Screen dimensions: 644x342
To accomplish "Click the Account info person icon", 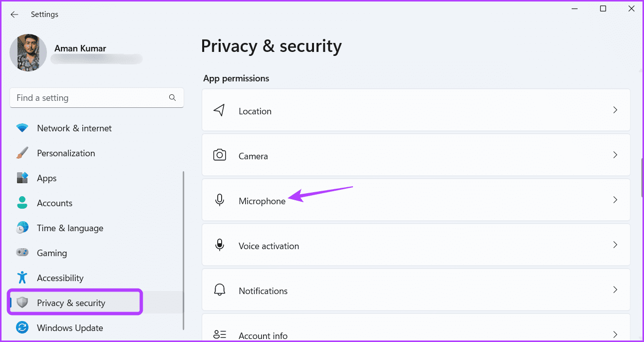I will click(219, 335).
